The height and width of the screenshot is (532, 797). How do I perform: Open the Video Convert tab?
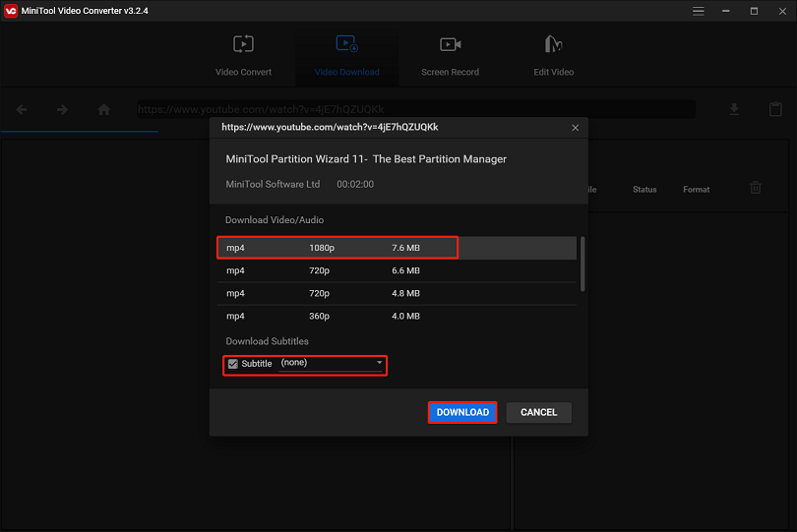click(243, 55)
